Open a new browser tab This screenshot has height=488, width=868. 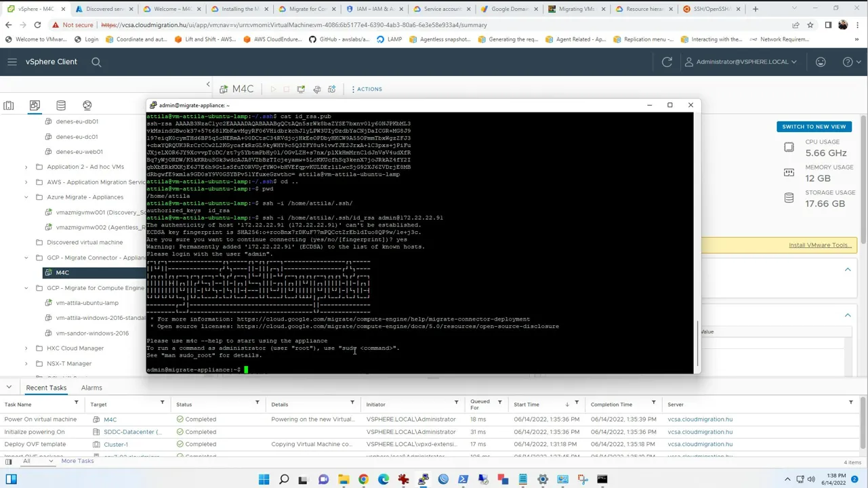756,9
